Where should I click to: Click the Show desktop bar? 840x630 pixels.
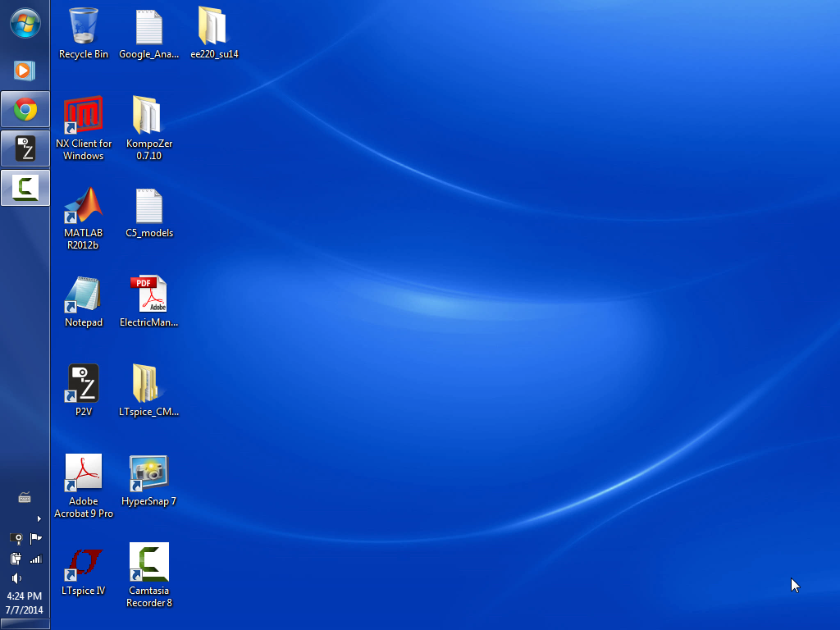click(x=25, y=624)
